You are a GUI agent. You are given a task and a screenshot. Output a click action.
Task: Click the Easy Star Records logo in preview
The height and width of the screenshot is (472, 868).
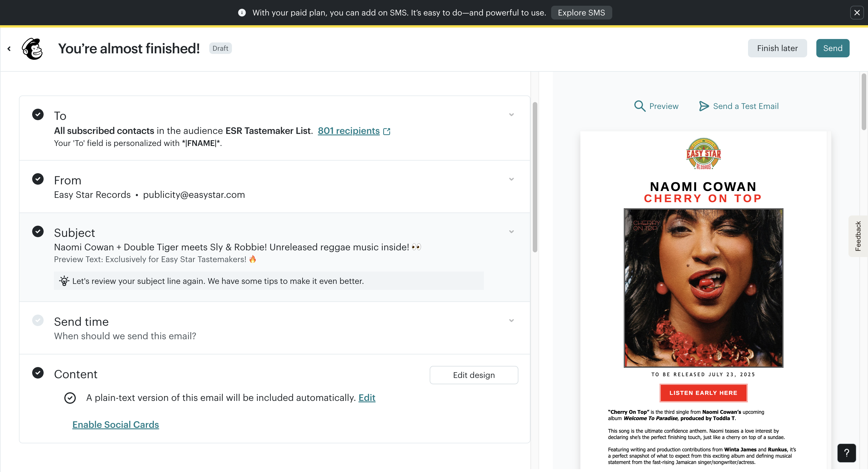point(703,154)
